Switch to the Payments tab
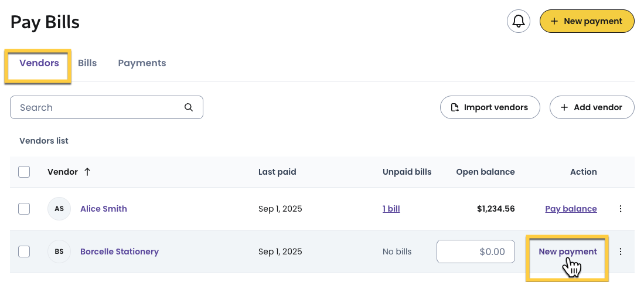This screenshot has width=644, height=282. 142,63
